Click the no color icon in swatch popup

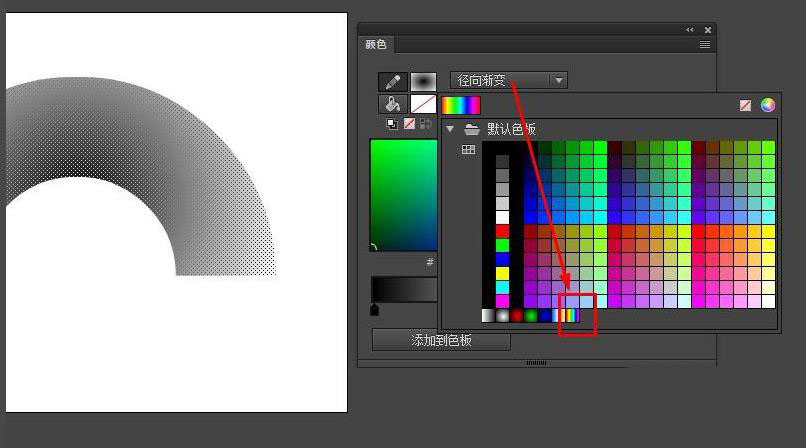(x=745, y=105)
